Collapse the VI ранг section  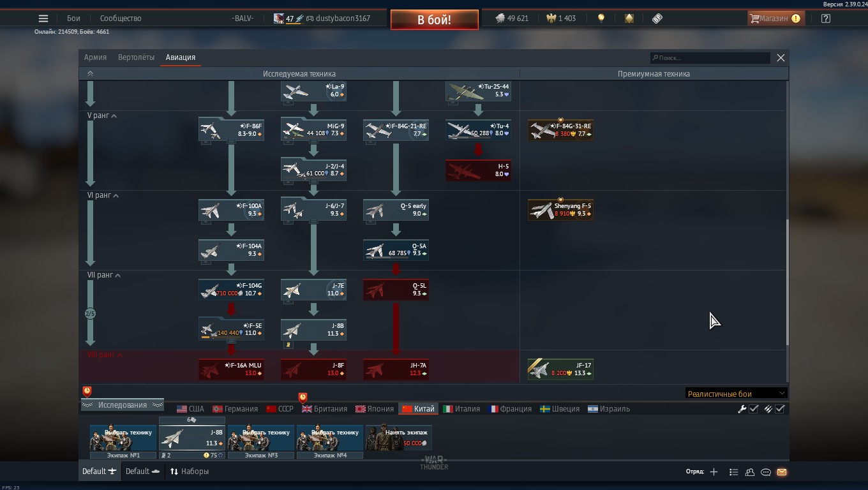tap(103, 195)
